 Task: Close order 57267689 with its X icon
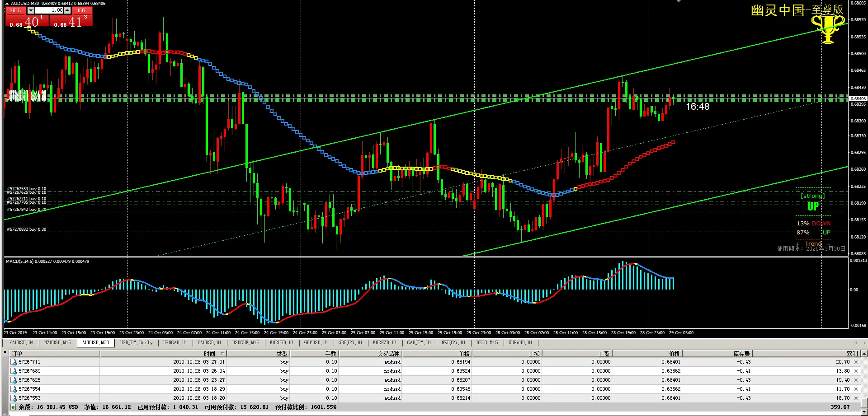tap(856, 371)
